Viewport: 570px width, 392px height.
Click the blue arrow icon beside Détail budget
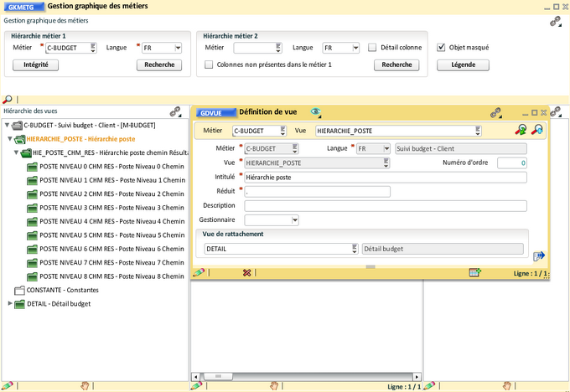click(x=539, y=255)
